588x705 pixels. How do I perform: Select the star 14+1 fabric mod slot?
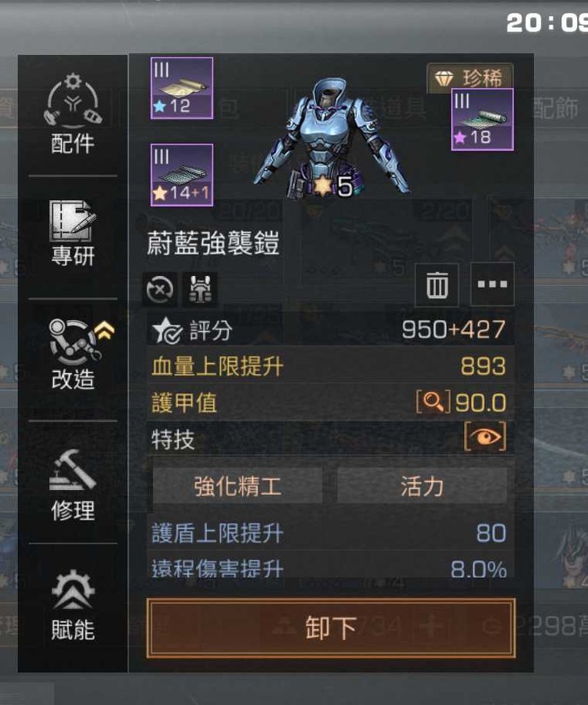tap(182, 175)
